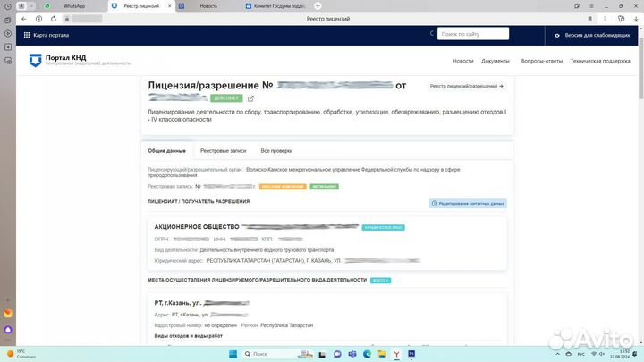Open a new browser tab

[318, 5]
